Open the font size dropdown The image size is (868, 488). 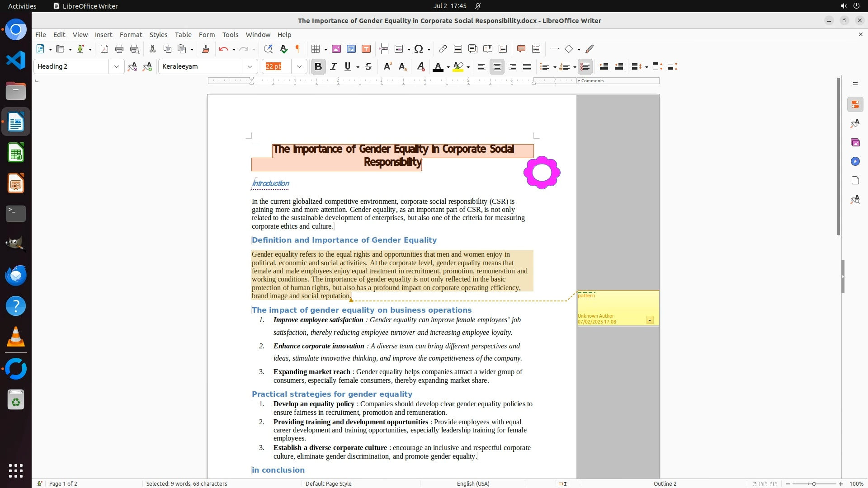click(x=299, y=66)
